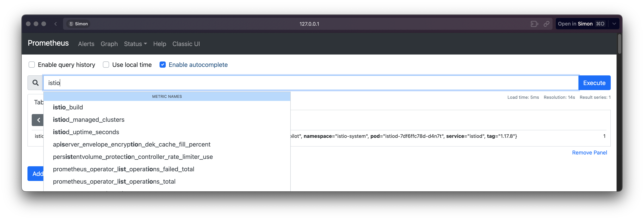The width and height of the screenshot is (644, 220).
Task: Expand the arrow next to Open in Simon
Action: click(x=614, y=24)
